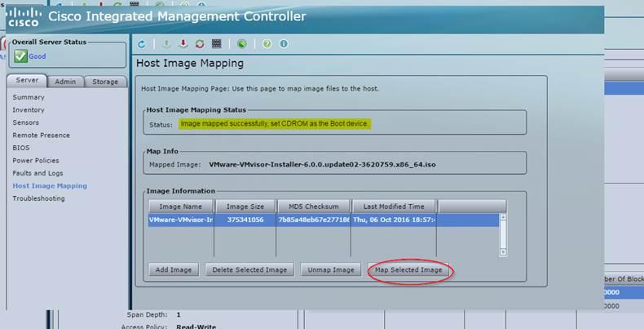This screenshot has width=644, height=329.
Task: Click the green checkmark server status icon
Action: 20,56
